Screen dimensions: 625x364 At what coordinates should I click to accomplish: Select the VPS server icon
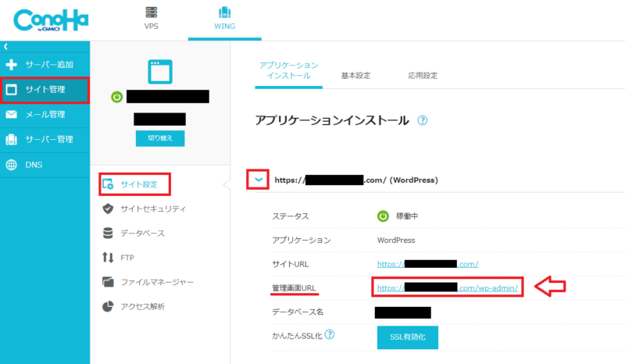151,12
